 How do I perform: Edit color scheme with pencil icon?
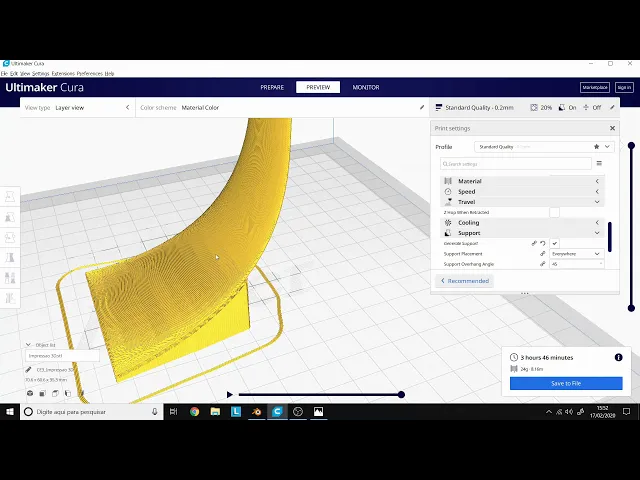coord(422,107)
